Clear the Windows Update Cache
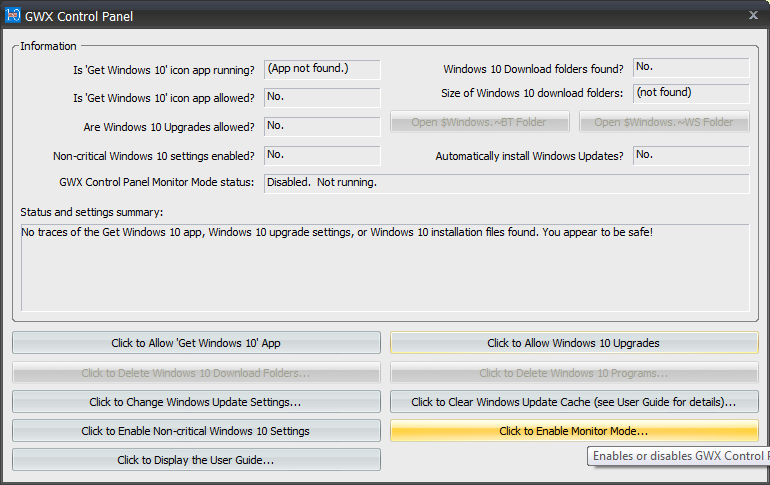The height and width of the screenshot is (485, 770). pyautogui.click(x=574, y=402)
